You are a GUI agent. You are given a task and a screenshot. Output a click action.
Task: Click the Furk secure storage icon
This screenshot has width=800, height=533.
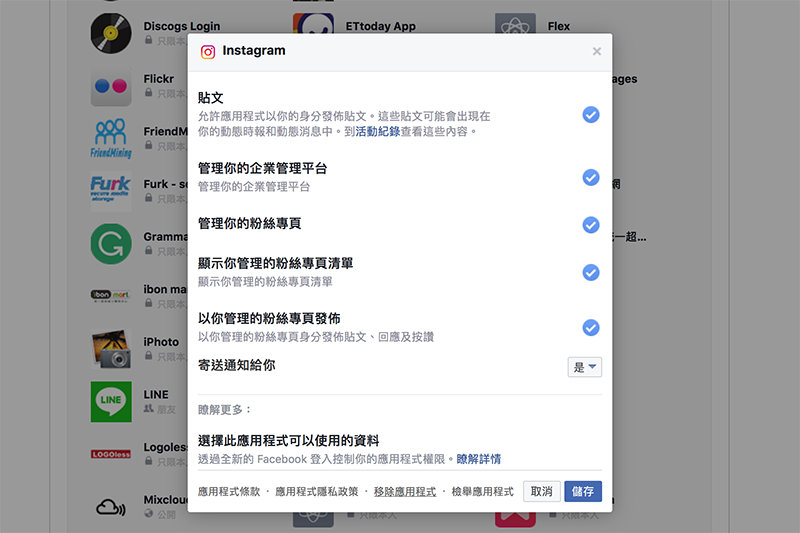pos(110,191)
